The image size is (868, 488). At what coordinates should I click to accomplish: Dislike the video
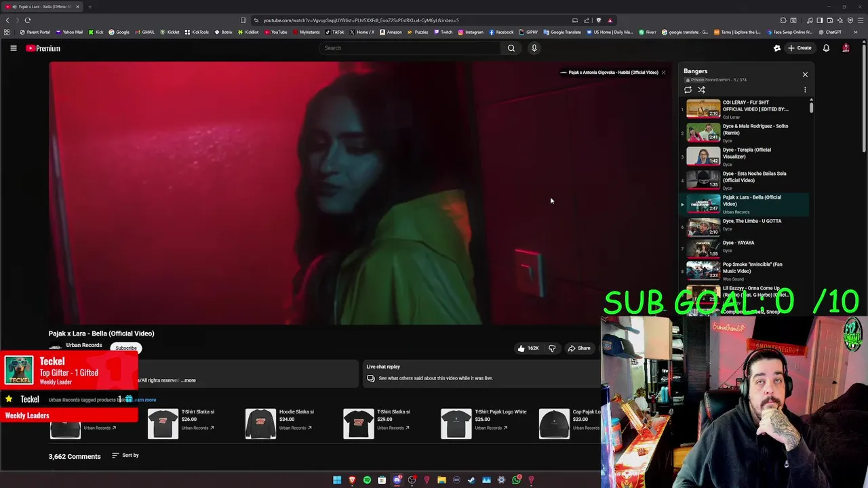click(552, 348)
